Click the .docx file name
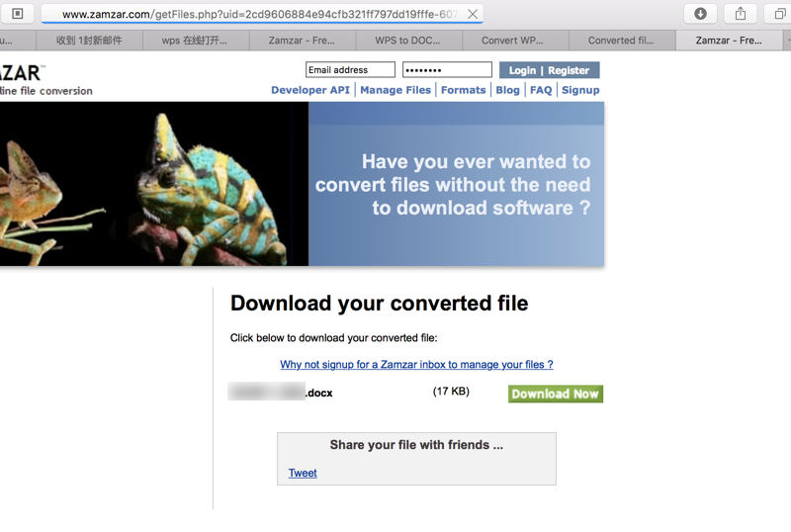Screen dimensions: 791x532 [281, 393]
